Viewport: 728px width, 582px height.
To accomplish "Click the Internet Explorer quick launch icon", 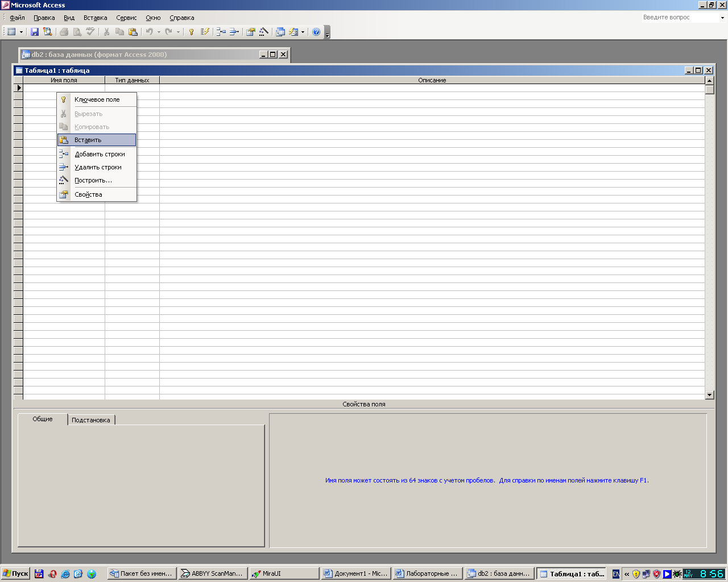I will (x=65, y=574).
